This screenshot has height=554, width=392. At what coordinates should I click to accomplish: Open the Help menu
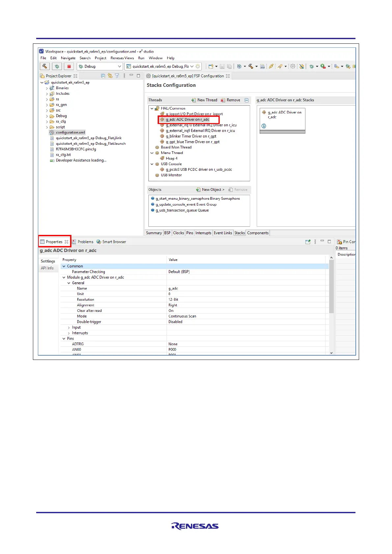click(170, 58)
